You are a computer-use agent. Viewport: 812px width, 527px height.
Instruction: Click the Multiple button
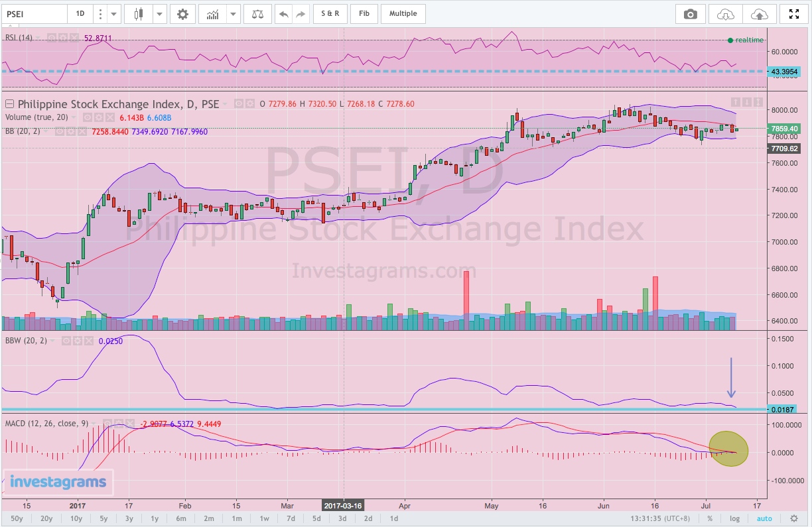click(403, 13)
